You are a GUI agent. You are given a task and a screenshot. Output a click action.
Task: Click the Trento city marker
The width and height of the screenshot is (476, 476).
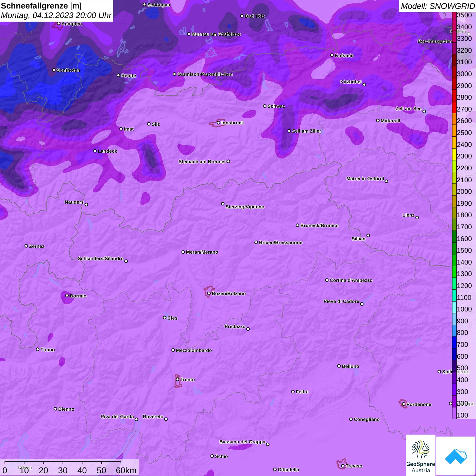[177, 379]
